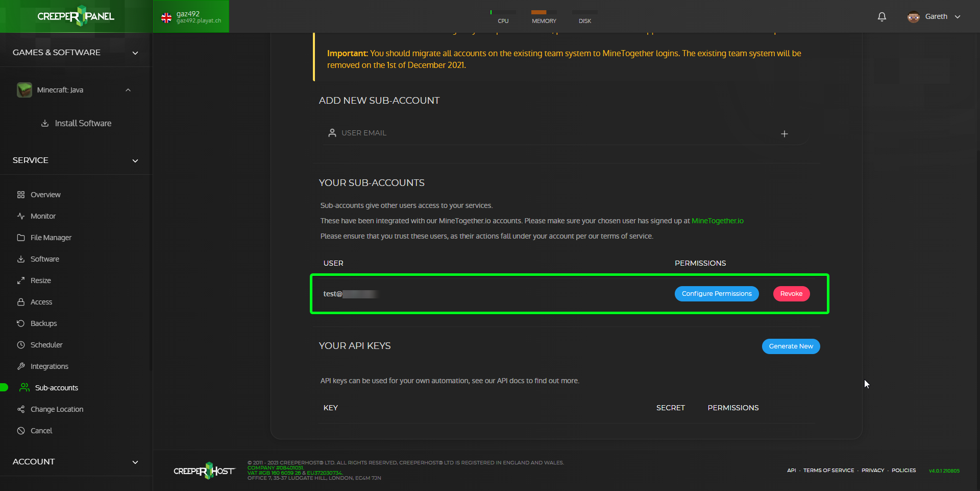Collapse the Minecraft: Java group
The width and height of the screenshot is (980, 491).
[x=128, y=90]
